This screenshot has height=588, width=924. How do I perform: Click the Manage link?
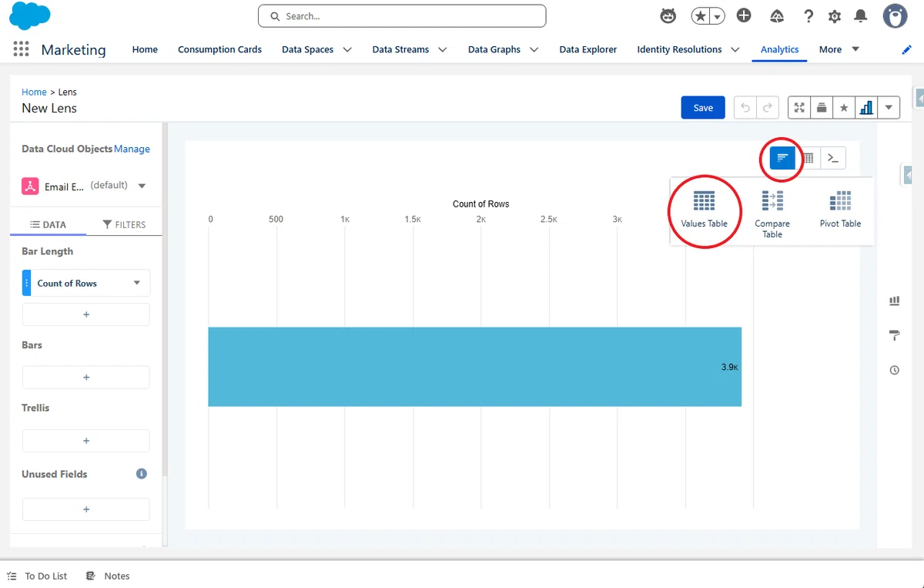tap(132, 149)
